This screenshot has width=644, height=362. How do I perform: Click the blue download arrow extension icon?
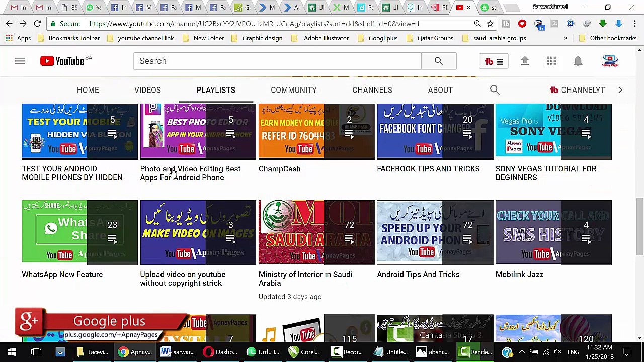(619, 24)
